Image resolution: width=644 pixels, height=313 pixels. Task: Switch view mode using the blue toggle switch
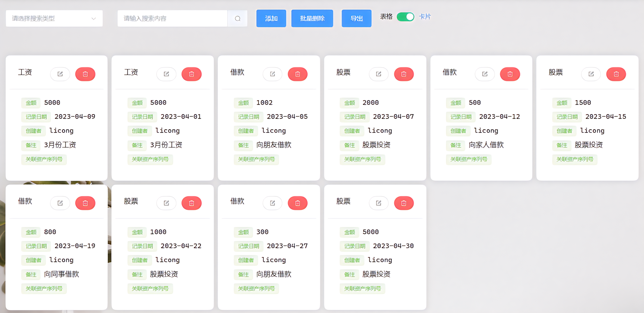point(405,17)
